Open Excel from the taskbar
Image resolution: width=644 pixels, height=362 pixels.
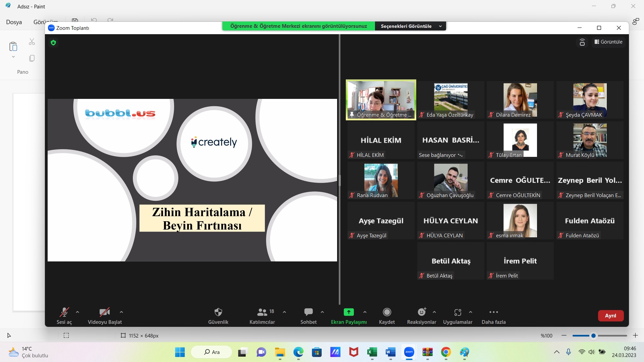point(372,352)
